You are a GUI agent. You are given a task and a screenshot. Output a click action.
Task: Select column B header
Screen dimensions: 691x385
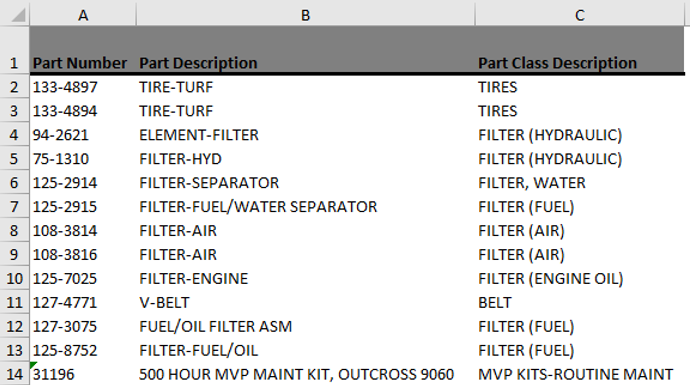305,15
